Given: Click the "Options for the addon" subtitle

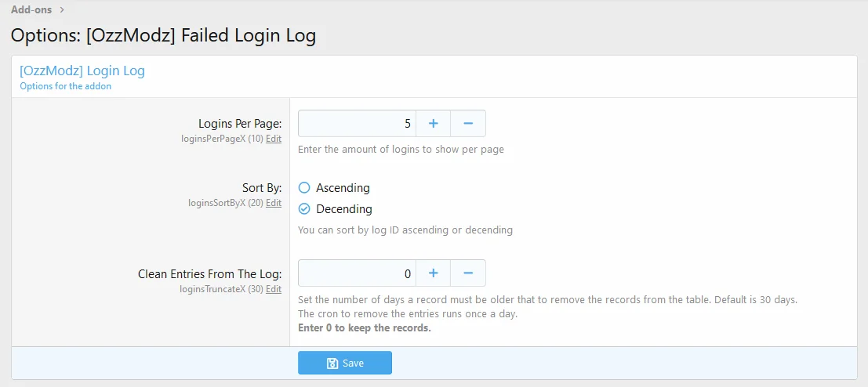Looking at the screenshot, I should 66,86.
